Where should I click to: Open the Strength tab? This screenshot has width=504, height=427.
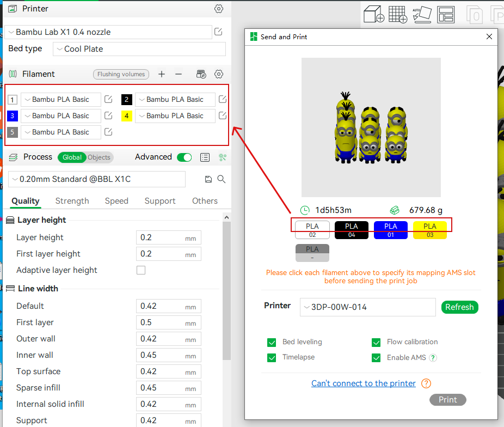pos(72,201)
